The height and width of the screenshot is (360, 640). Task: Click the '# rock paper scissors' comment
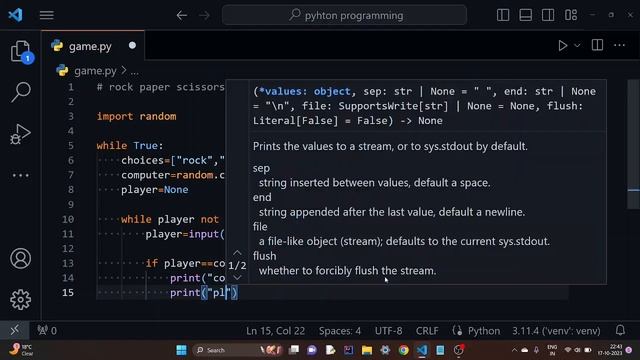160,87
